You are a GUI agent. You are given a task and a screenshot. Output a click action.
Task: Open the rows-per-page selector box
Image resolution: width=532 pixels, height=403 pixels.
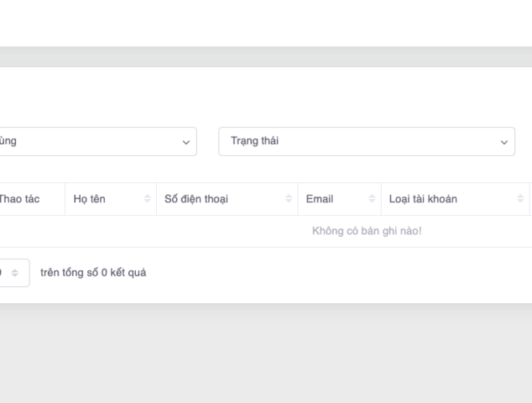(x=10, y=273)
